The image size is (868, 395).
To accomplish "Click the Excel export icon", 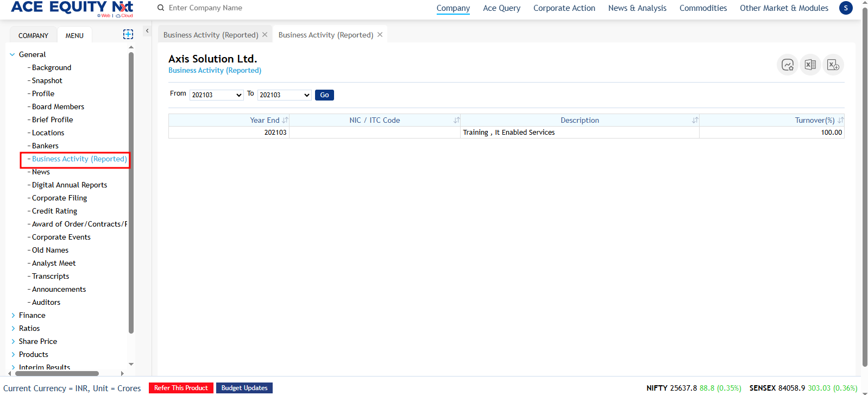I will tap(810, 65).
